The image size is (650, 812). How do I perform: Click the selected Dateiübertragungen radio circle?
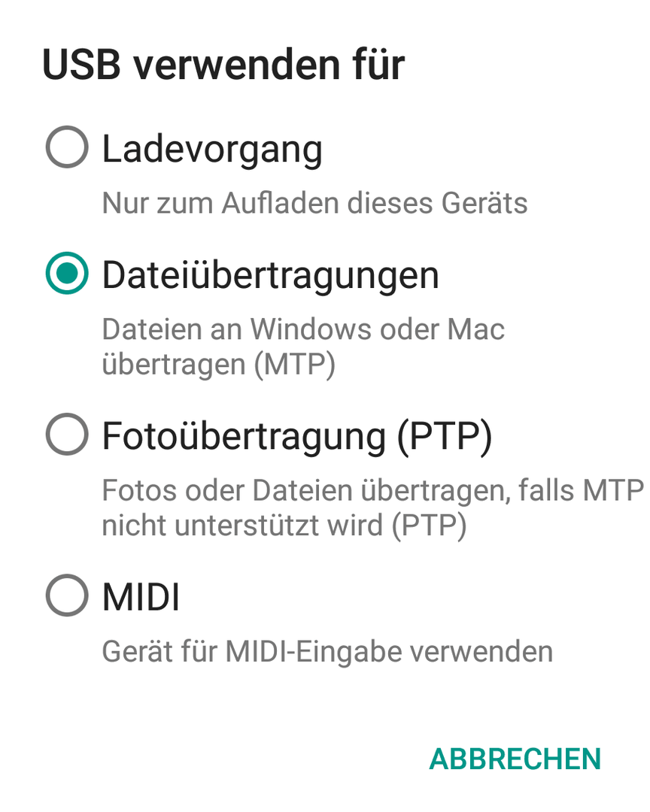click(x=67, y=273)
